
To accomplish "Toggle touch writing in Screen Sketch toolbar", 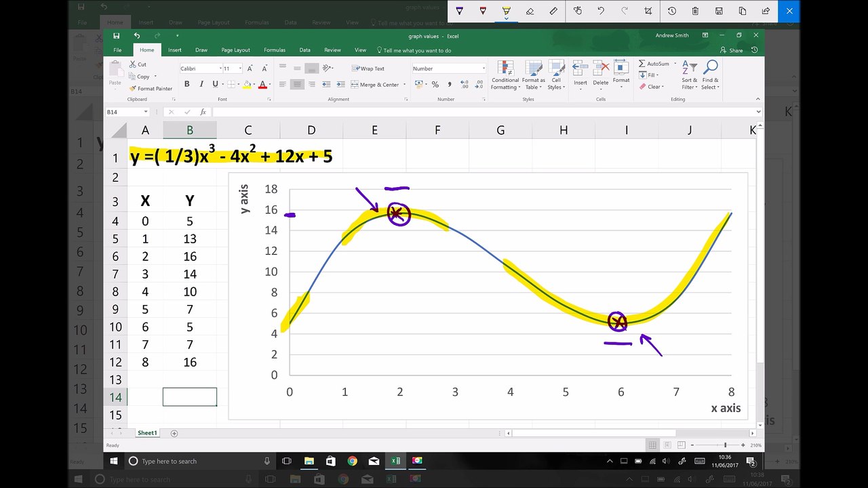I will [578, 11].
